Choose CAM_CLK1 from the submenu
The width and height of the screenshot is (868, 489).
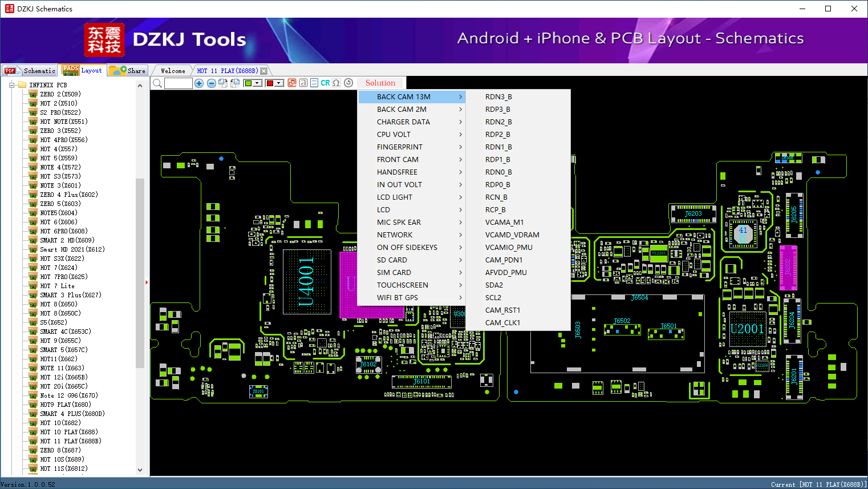pos(518,323)
